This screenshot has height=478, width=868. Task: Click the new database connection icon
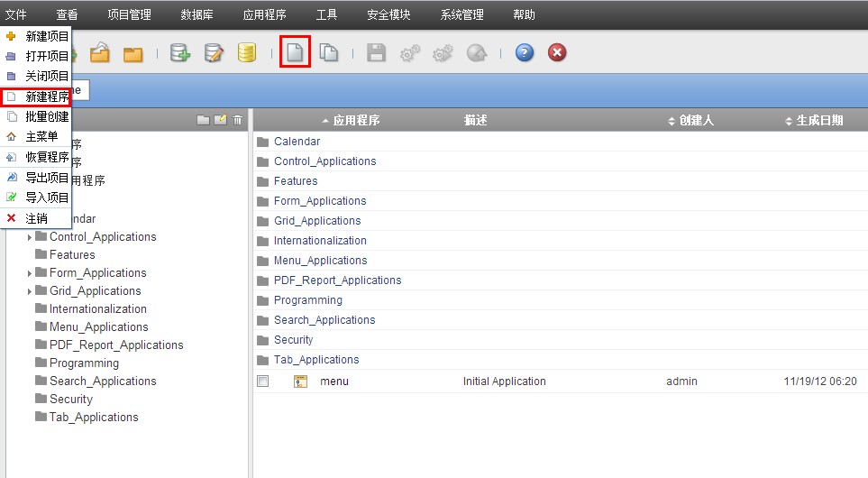[180, 52]
